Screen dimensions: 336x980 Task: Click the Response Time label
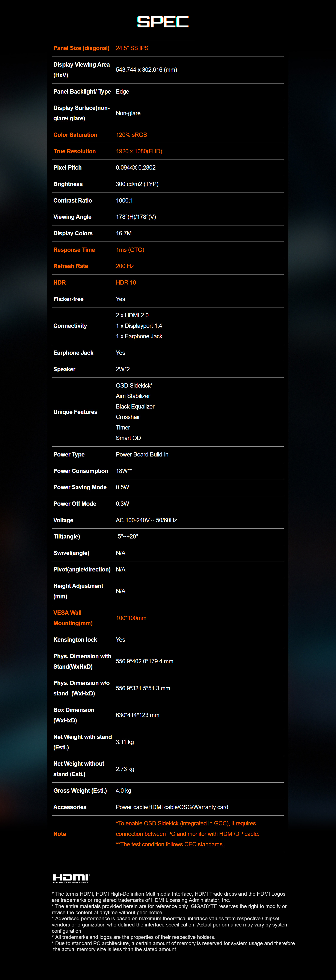coord(74,250)
